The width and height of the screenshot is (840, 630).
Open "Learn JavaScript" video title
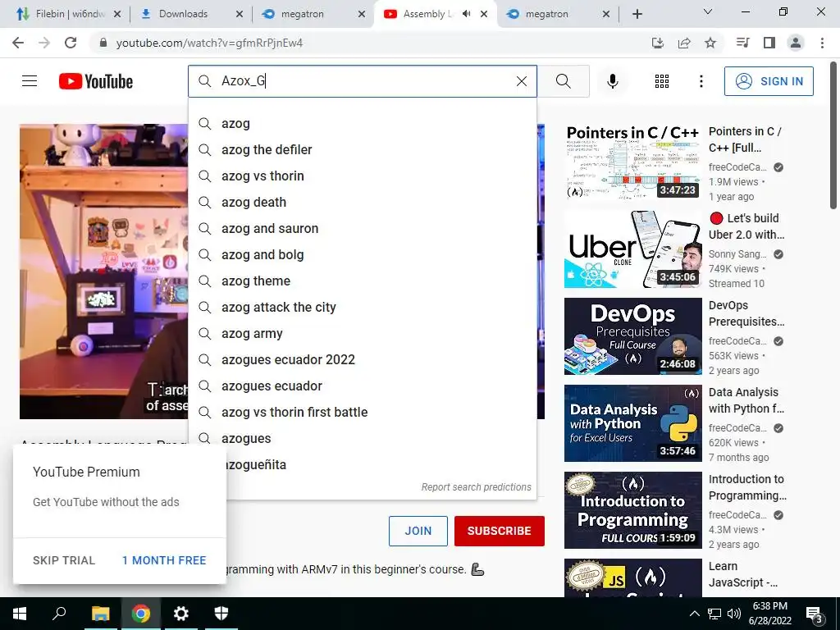[x=743, y=574]
